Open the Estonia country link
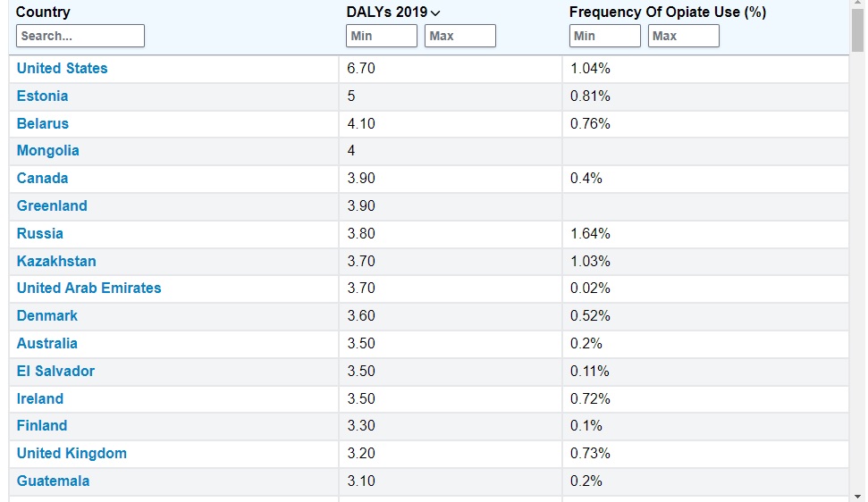The image size is (868, 502). (43, 96)
